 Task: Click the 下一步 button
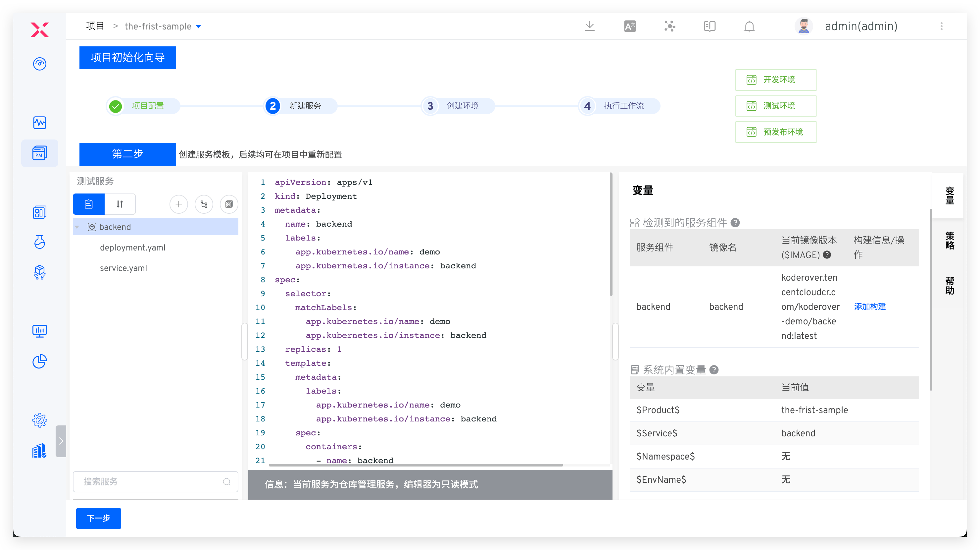99,518
